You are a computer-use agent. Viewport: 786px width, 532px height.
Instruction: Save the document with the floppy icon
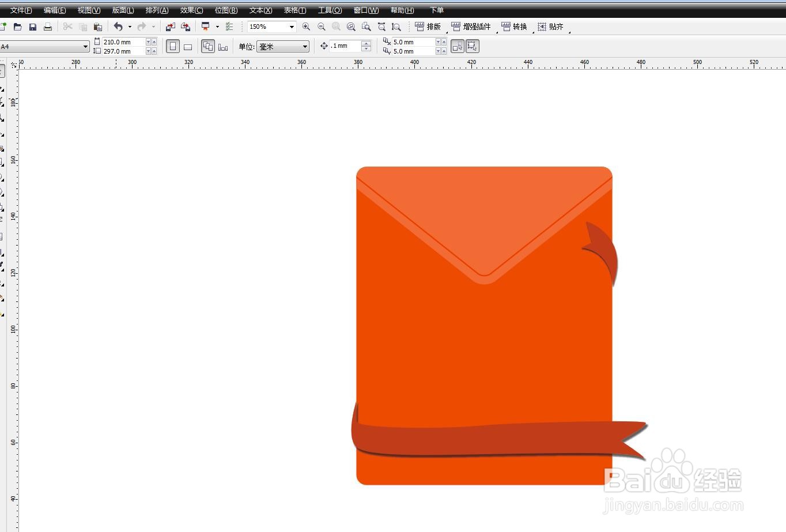33,27
